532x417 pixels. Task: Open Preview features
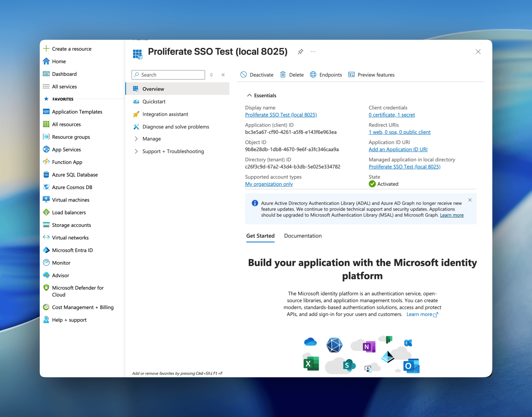pos(371,75)
